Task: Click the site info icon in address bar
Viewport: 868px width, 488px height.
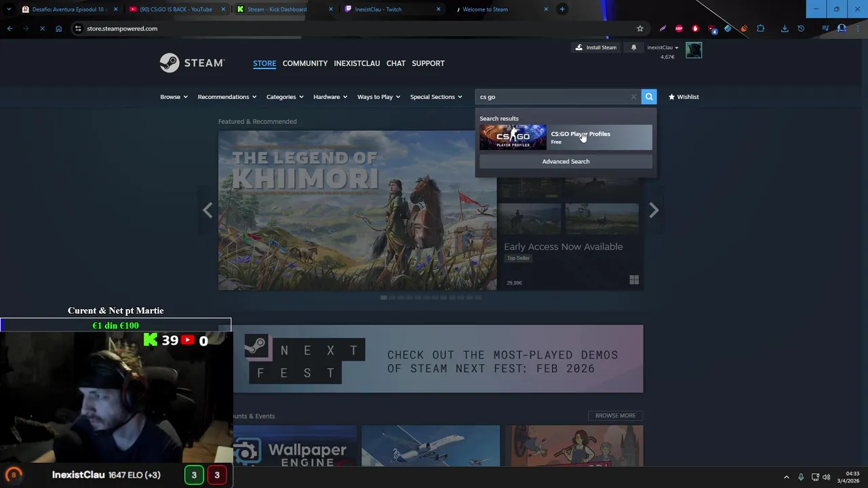Action: (78, 28)
